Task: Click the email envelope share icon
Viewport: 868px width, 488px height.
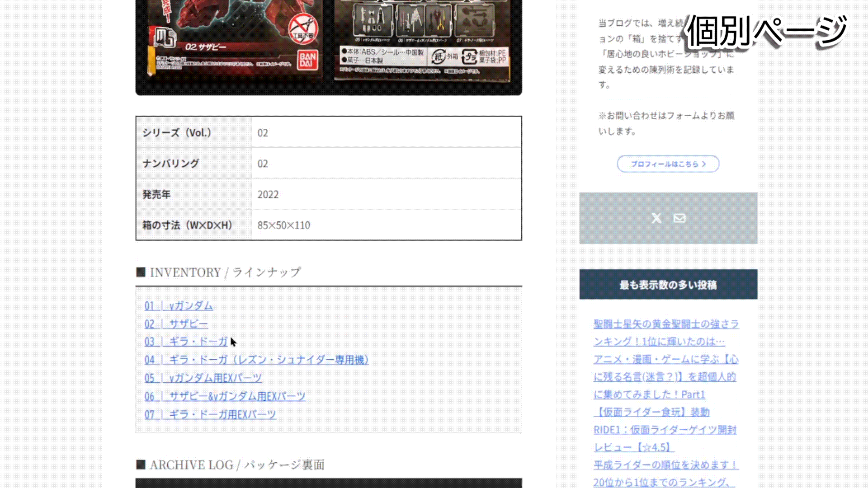Action: pyautogui.click(x=679, y=218)
